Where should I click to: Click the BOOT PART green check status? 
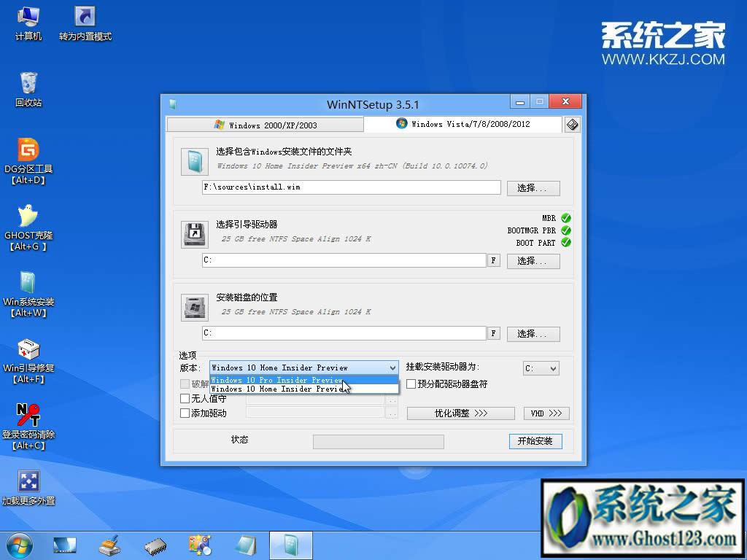(565, 242)
